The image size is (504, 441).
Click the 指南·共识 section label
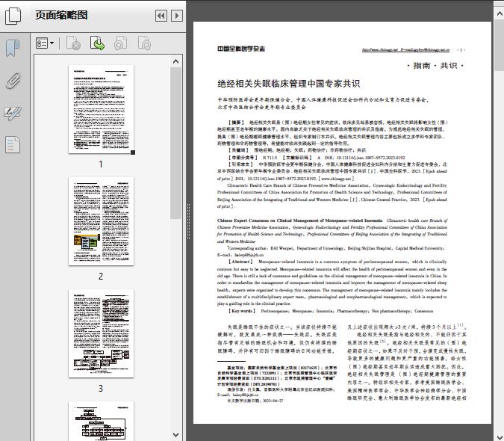click(x=435, y=66)
